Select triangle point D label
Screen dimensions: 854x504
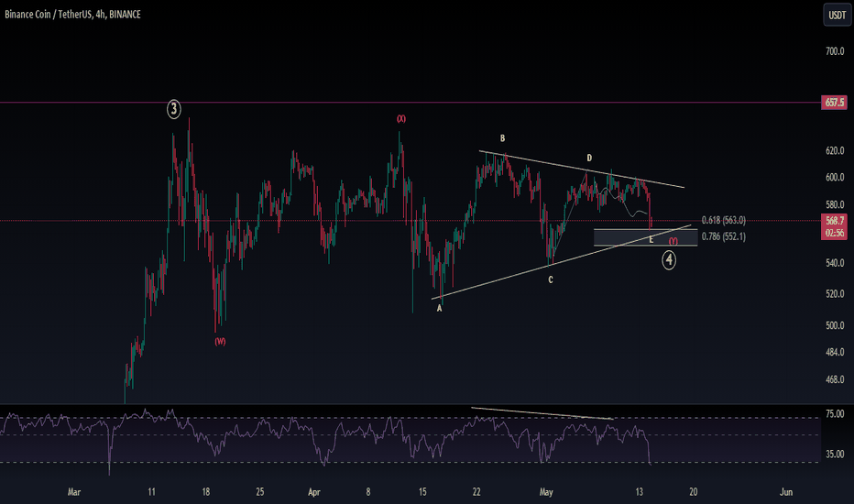click(x=589, y=158)
